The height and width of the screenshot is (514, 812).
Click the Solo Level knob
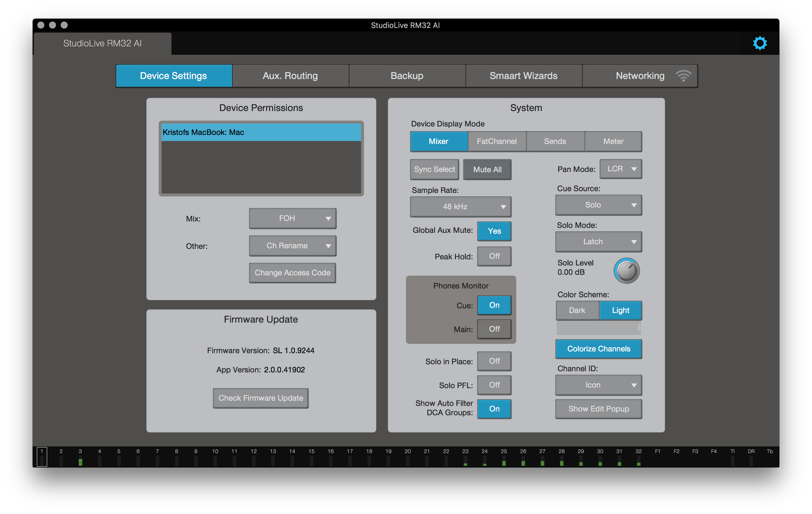click(x=627, y=271)
